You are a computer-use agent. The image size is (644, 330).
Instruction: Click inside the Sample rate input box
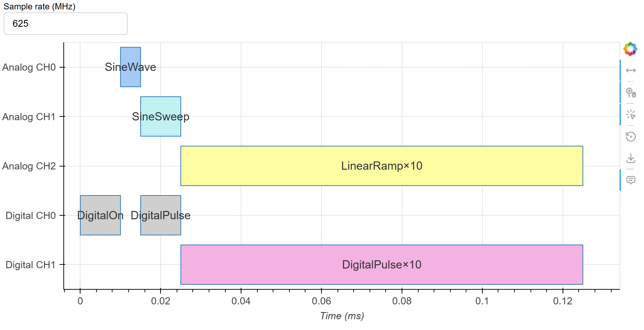(65, 24)
